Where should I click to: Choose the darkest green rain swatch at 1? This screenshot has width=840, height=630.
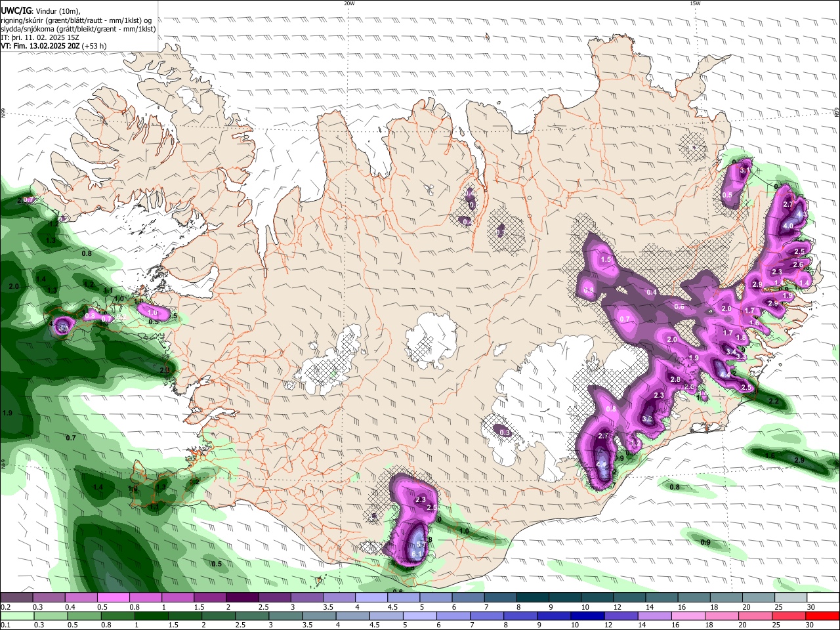pyautogui.click(x=150, y=616)
